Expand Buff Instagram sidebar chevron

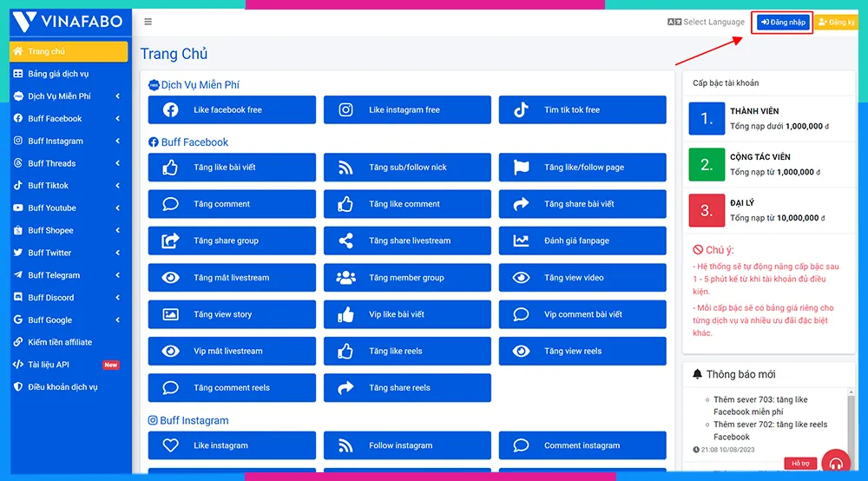pyautogui.click(x=117, y=142)
